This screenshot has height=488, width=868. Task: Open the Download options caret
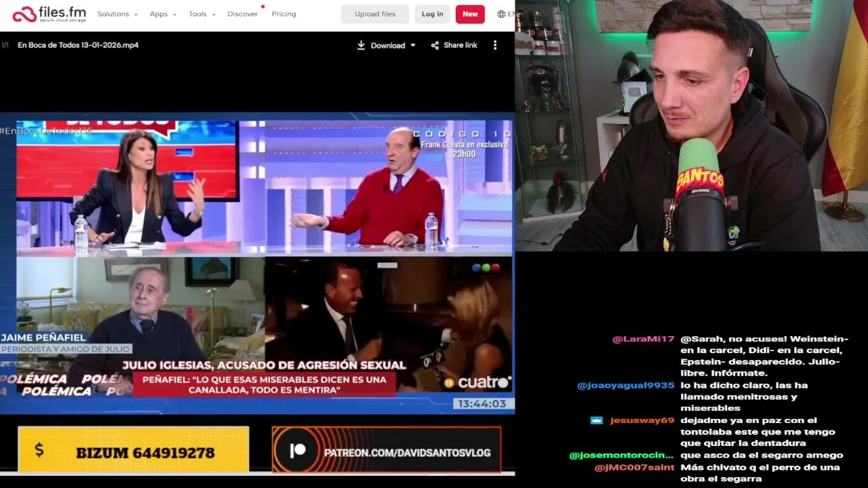click(412, 45)
